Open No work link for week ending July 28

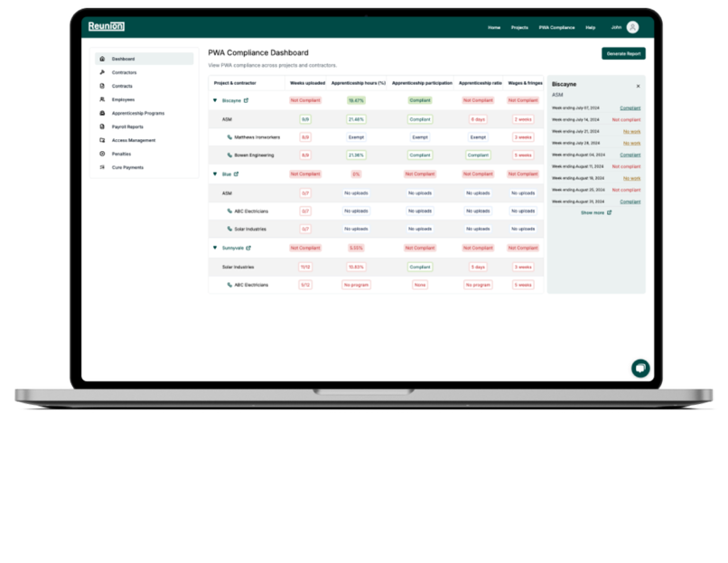coord(631,143)
